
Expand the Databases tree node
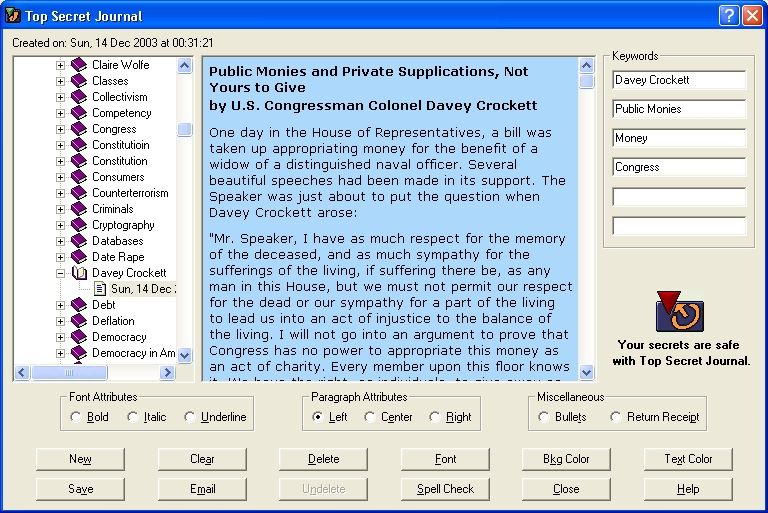coord(60,242)
